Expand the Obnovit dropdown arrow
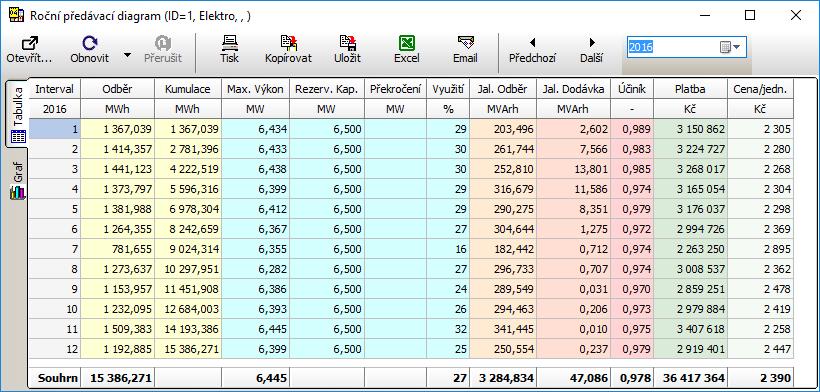 point(128,55)
